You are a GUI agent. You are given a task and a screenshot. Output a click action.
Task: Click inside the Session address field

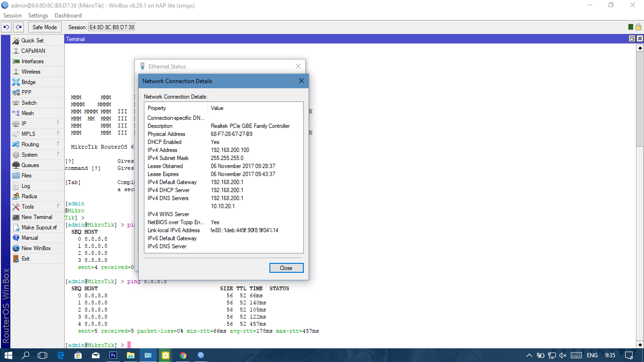coord(111,27)
